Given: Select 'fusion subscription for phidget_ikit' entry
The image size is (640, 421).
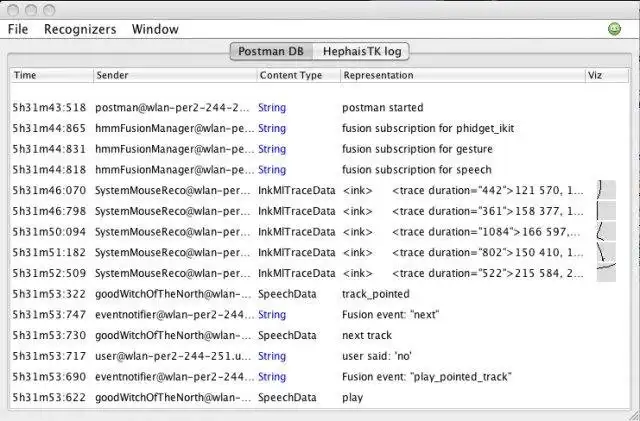Looking at the screenshot, I should [x=320, y=128].
